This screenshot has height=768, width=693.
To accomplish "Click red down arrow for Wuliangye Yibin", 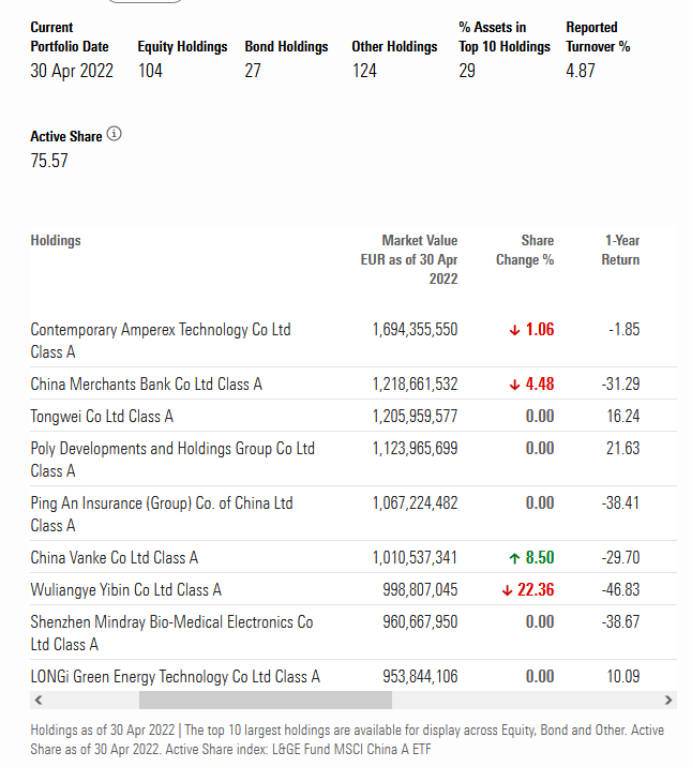I will (508, 590).
